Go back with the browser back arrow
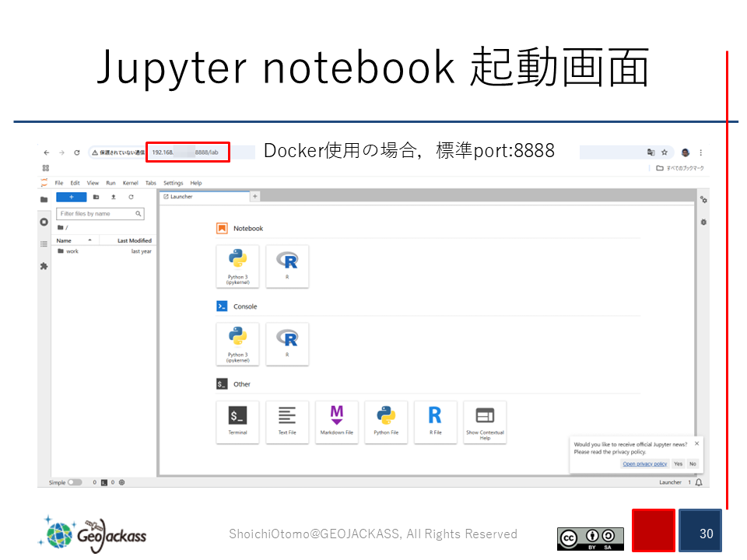 (x=46, y=152)
